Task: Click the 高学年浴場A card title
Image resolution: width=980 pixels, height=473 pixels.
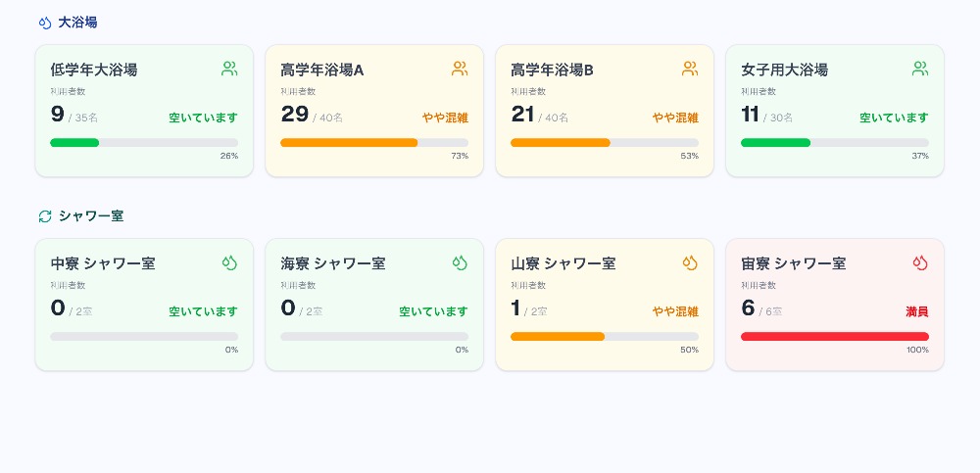Action: point(322,70)
